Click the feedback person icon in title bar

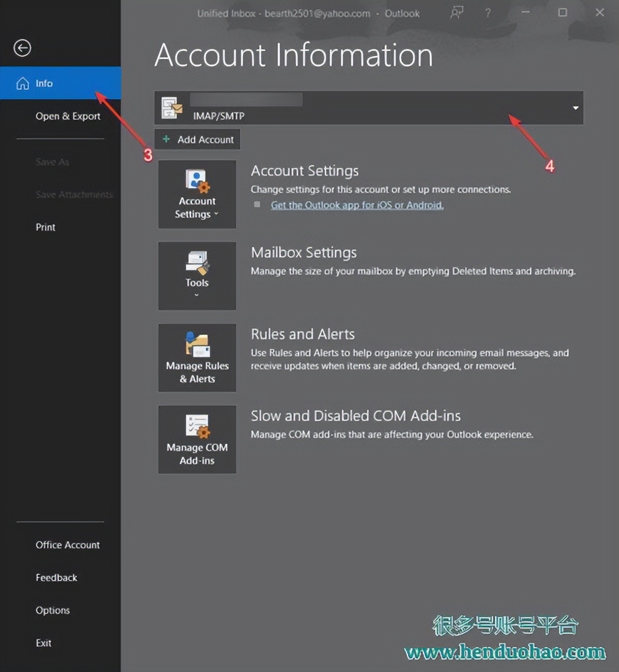point(457,13)
